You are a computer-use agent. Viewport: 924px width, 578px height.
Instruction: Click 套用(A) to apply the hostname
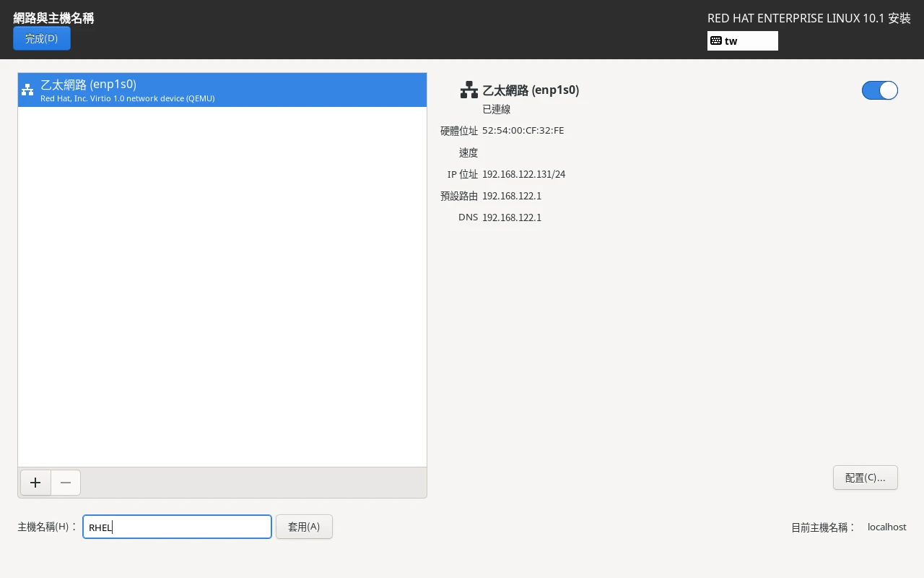click(304, 527)
